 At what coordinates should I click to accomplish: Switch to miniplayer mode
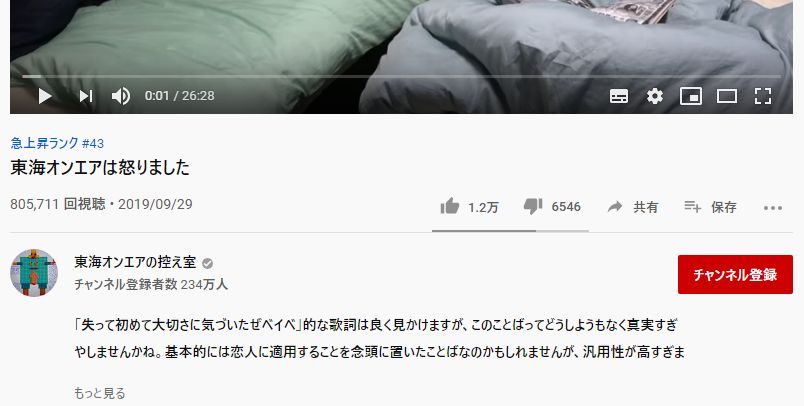691,96
